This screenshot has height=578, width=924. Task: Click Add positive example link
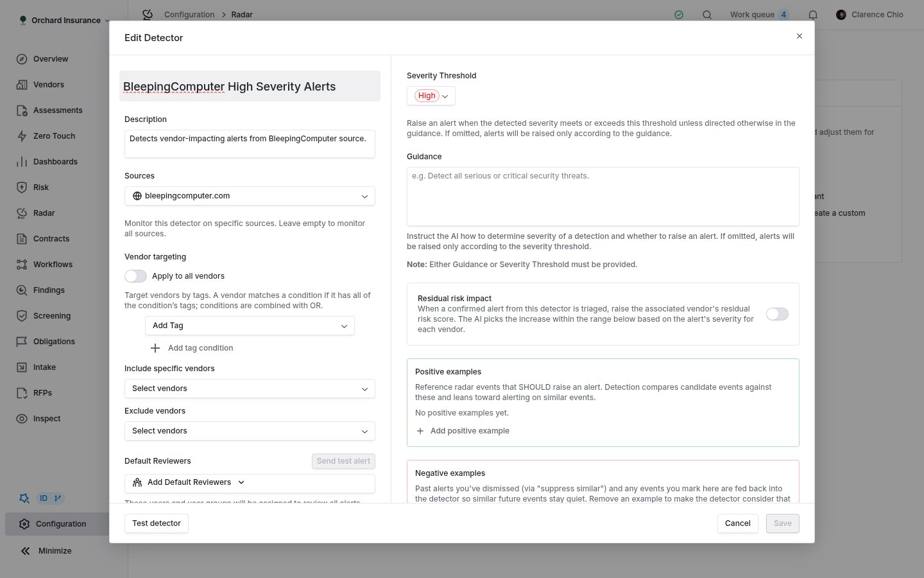pos(470,431)
